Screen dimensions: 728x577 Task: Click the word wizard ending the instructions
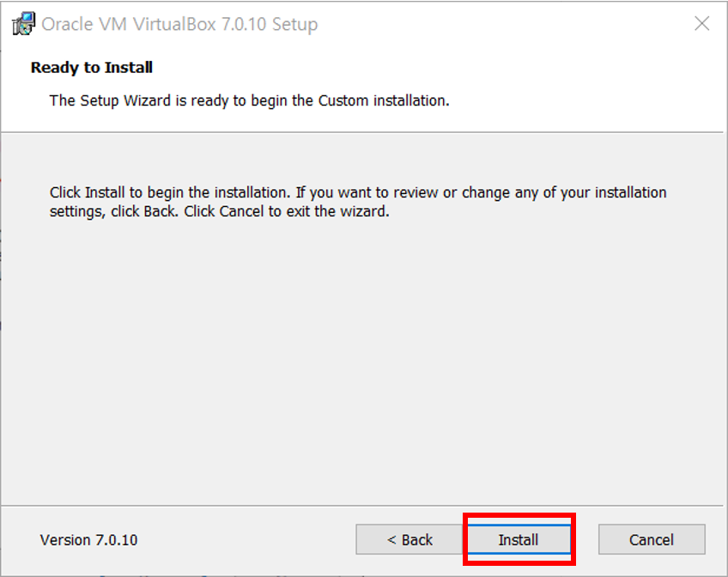pos(365,212)
